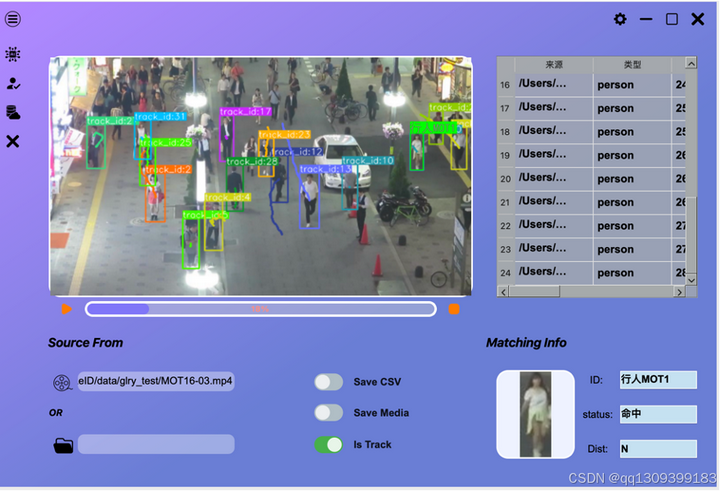Disable the Is Track toggle
The image size is (720, 491).
(x=329, y=444)
